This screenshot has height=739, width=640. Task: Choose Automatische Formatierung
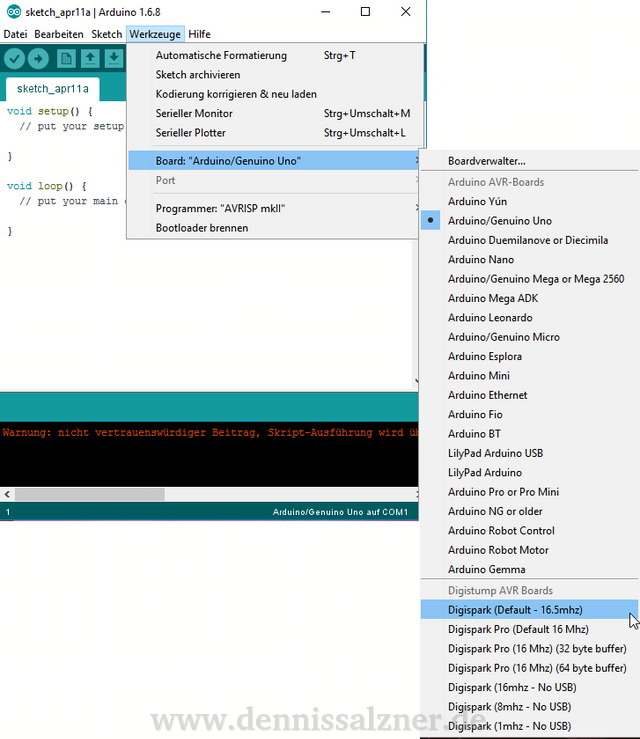coord(274,55)
